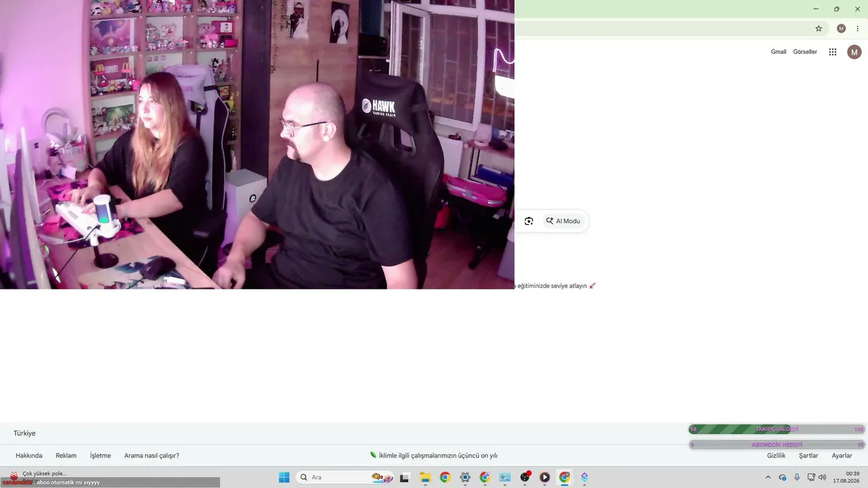Click the Windows taskbar search box

(x=345, y=477)
